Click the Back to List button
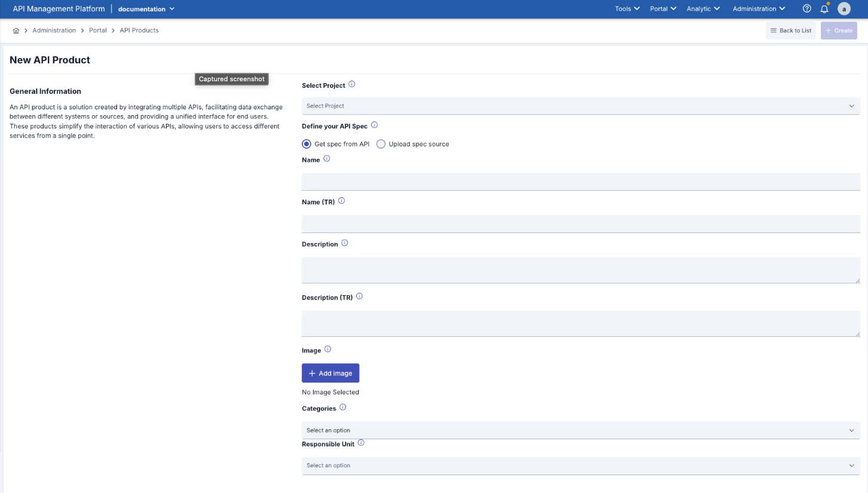 (790, 30)
